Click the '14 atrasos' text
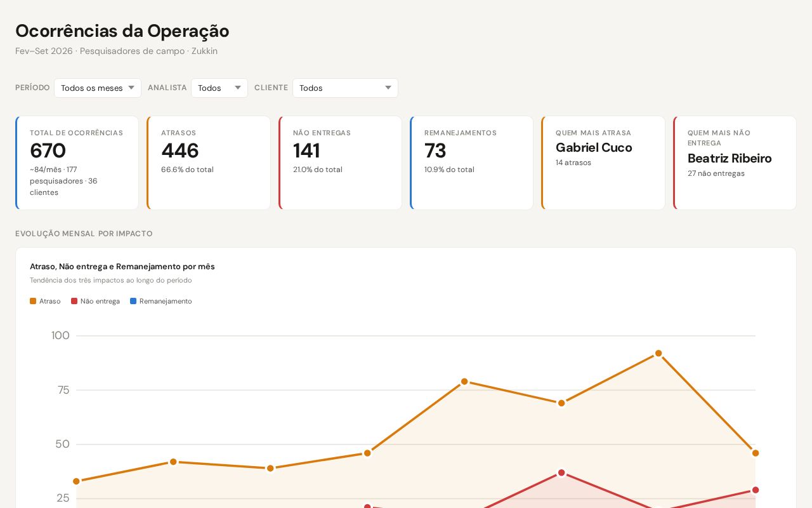The image size is (812, 508). tap(573, 163)
